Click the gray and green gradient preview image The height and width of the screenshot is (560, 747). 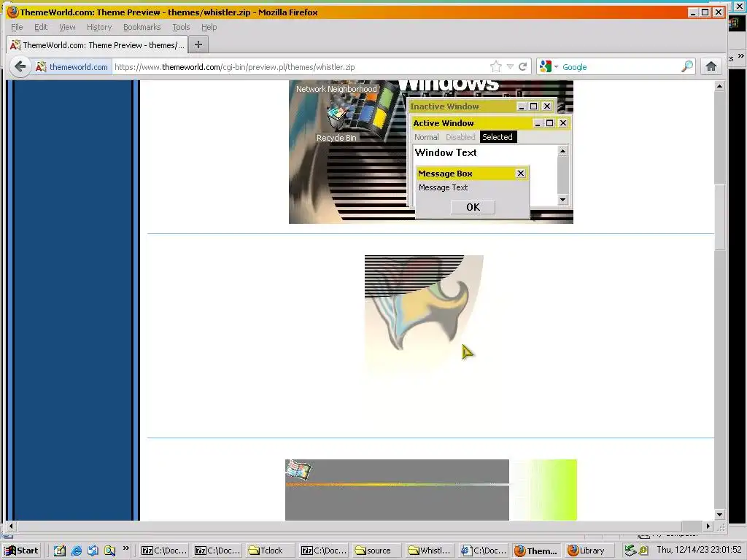pos(430,490)
